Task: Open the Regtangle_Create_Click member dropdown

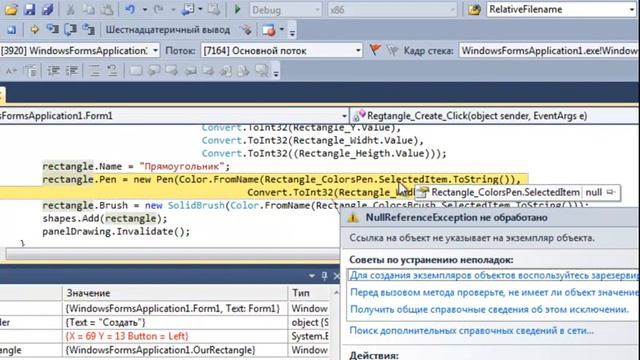Action: pos(495,116)
